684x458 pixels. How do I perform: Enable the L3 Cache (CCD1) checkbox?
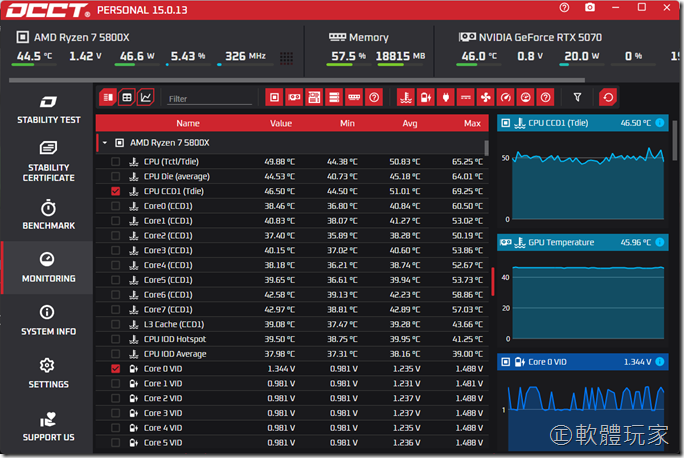pyautogui.click(x=115, y=324)
